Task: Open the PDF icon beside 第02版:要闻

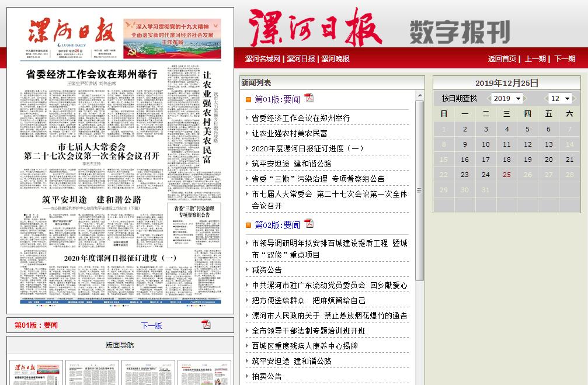Action: pos(308,224)
